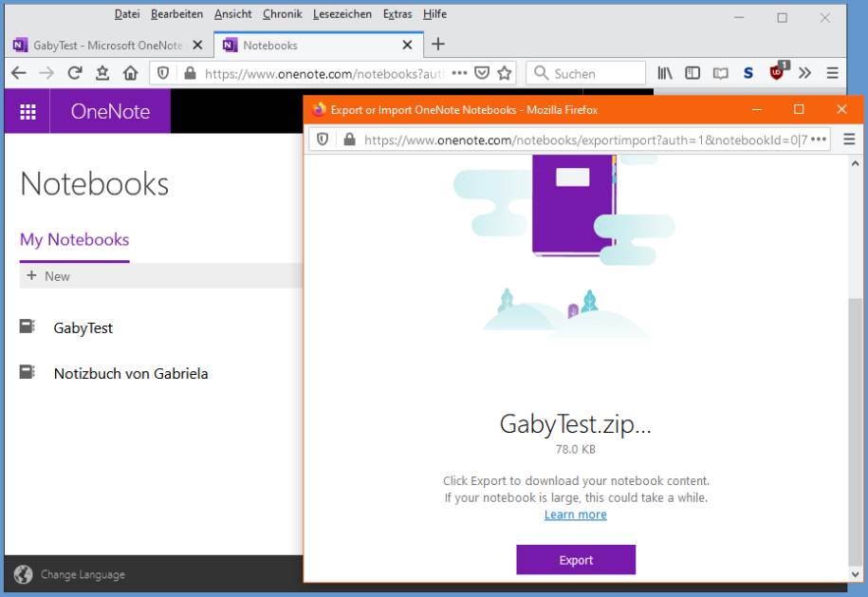Open the Chronik menu
The image size is (868, 597).
tap(283, 14)
